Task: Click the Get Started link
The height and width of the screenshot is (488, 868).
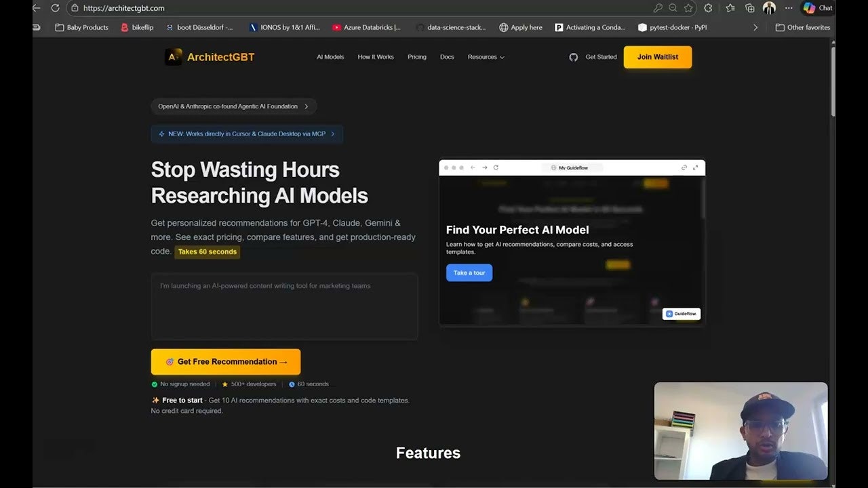Action: (x=601, y=57)
